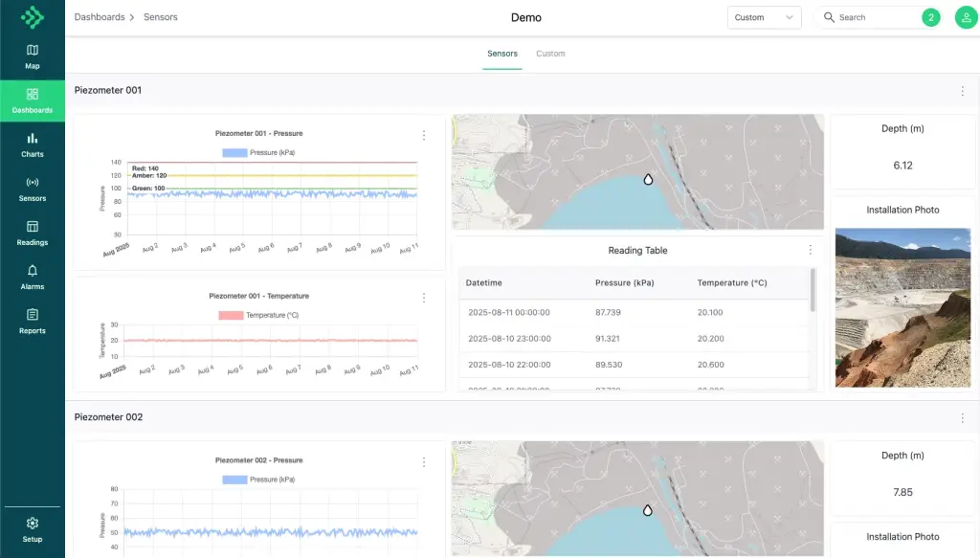Open the Readings section
This screenshot has width=980, height=558.
33,234
